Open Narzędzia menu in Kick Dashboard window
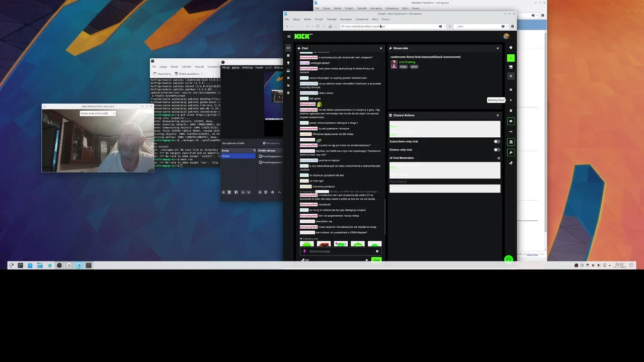 tap(346, 19)
